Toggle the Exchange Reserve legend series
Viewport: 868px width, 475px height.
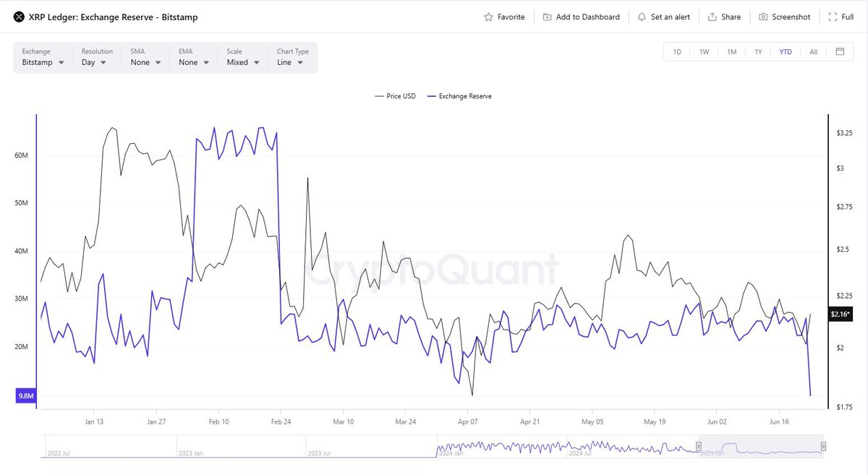(x=459, y=96)
